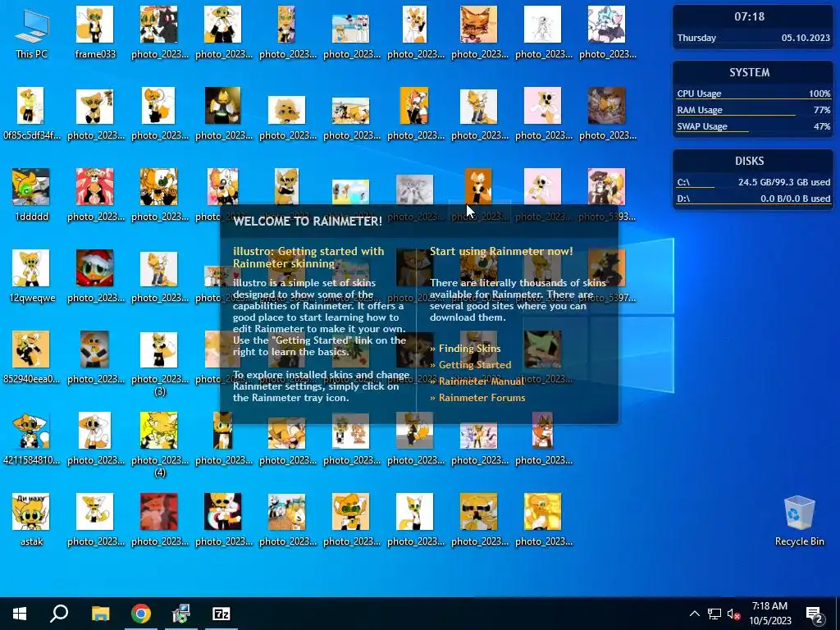Click the SYSTEM skin header
The width and height of the screenshot is (840, 630).
(749, 72)
